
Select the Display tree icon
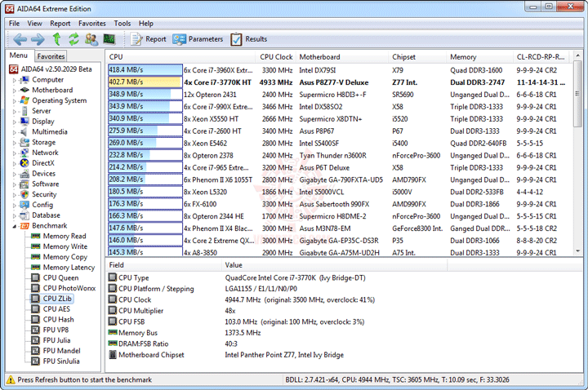pyautogui.click(x=24, y=122)
